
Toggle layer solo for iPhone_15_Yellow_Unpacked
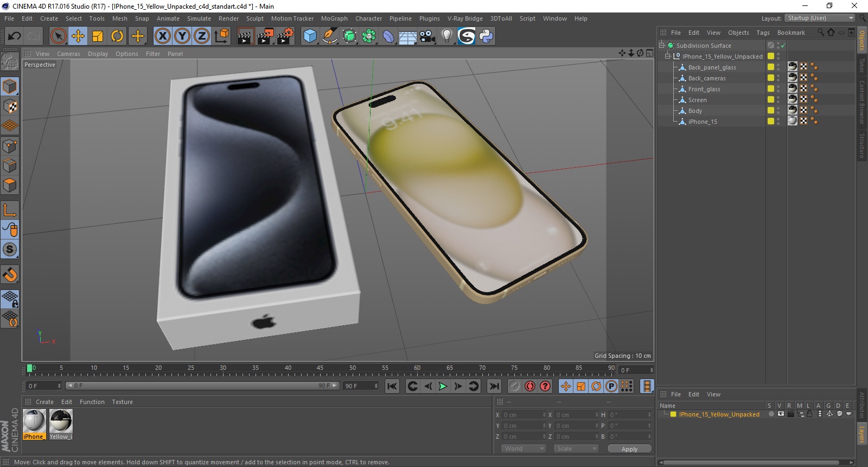771,414
